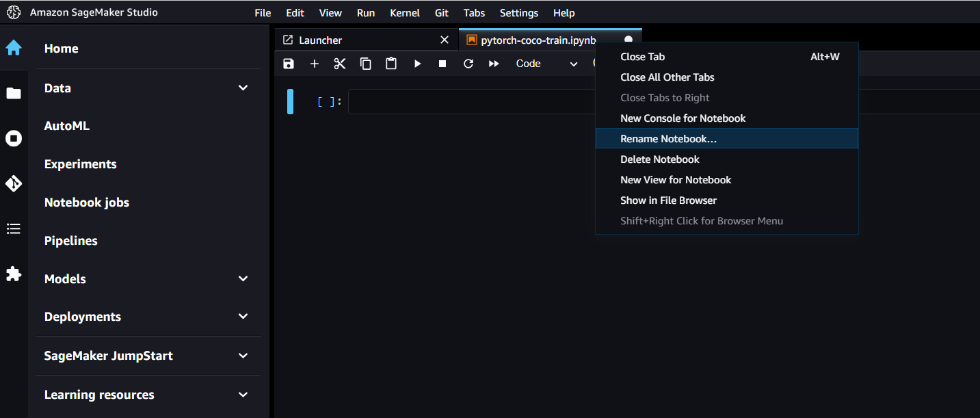Open Experiments in the sidebar
The width and height of the screenshot is (980, 418).
80,164
